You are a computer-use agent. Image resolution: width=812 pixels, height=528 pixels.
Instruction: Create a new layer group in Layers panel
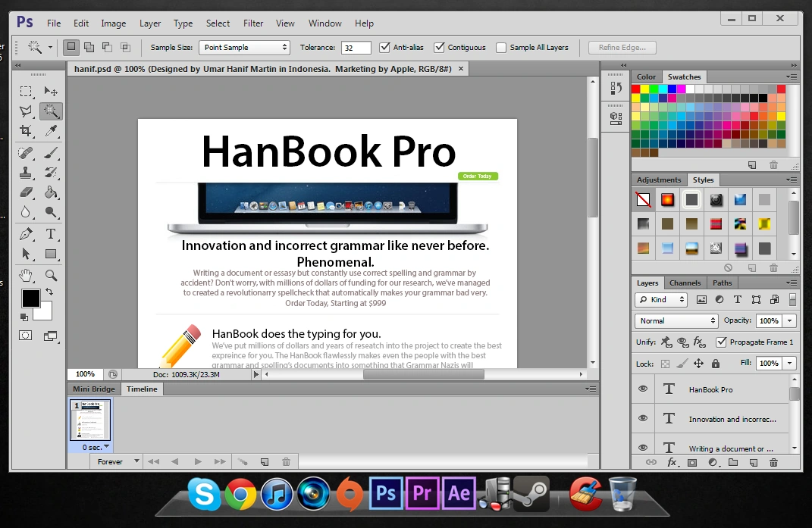733,462
